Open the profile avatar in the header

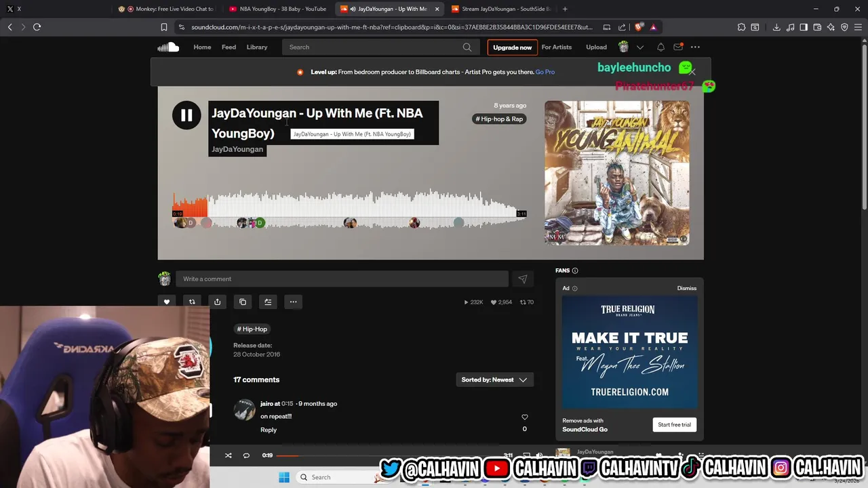(x=623, y=47)
